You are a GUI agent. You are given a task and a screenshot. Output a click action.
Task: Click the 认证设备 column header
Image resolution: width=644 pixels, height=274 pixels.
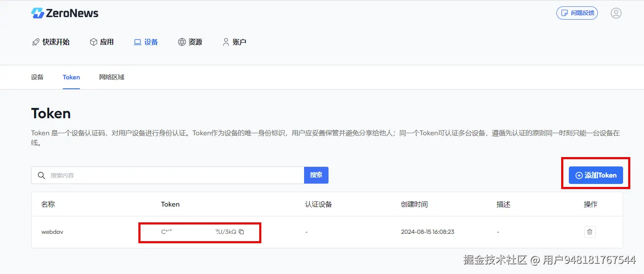click(x=318, y=204)
